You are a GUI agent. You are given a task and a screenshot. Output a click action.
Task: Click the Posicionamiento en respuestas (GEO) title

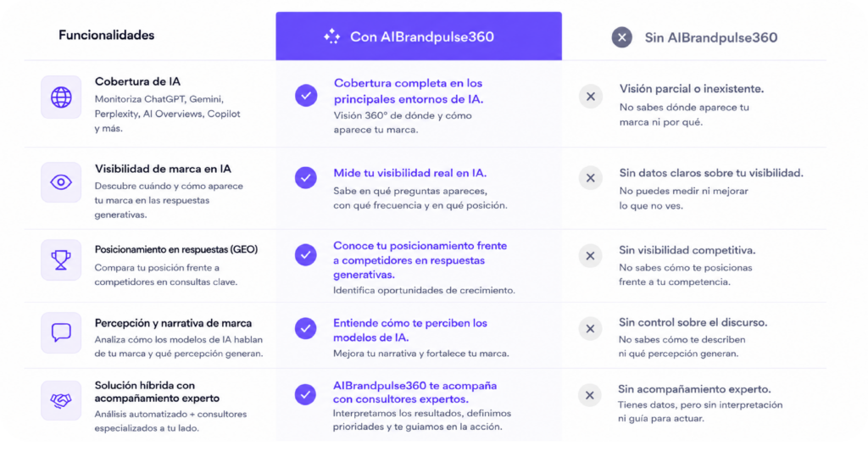tap(176, 249)
